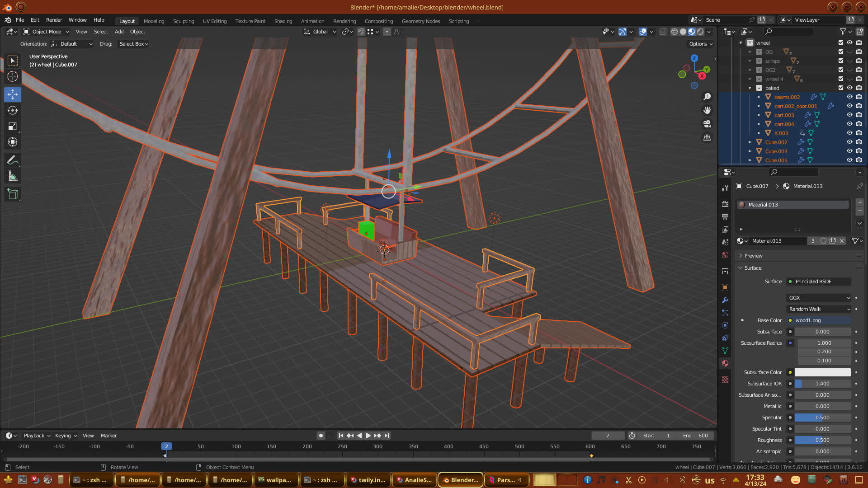Activate the Rotate tool
Image resolution: width=868 pixels, height=488 pixels.
click(13, 110)
